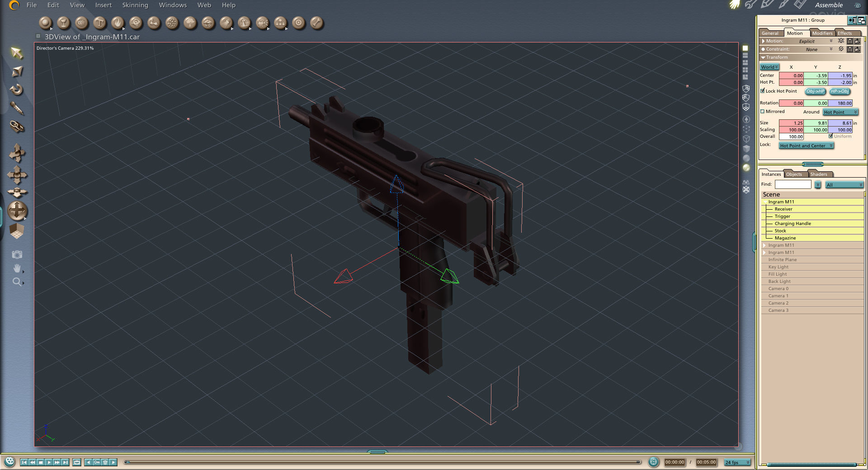Open the All filter dropdown
The width and height of the screenshot is (868, 470).
844,185
